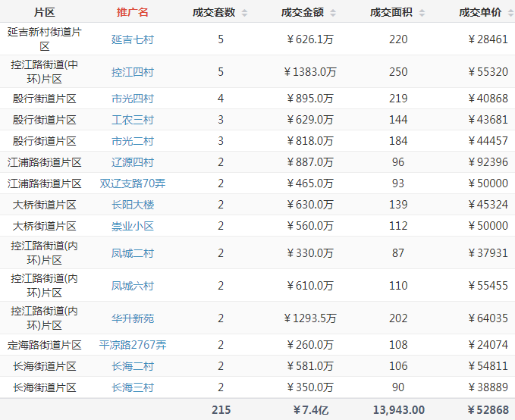
Task: Click area value 250
Action: (398, 72)
